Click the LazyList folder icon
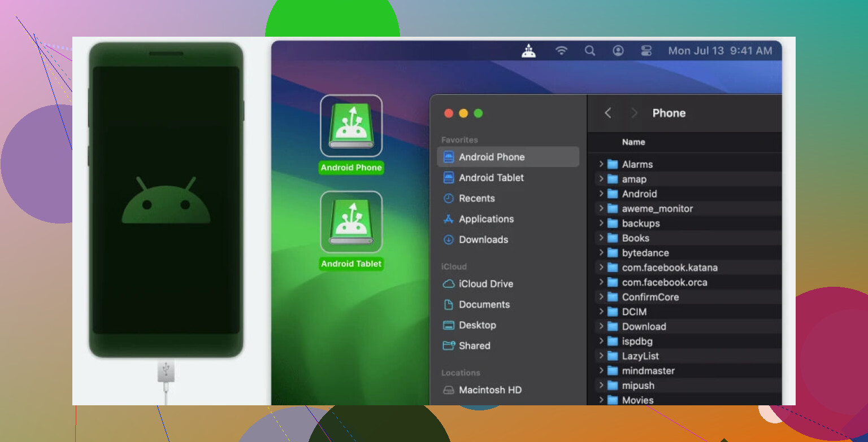This screenshot has width=868, height=442. [613, 356]
